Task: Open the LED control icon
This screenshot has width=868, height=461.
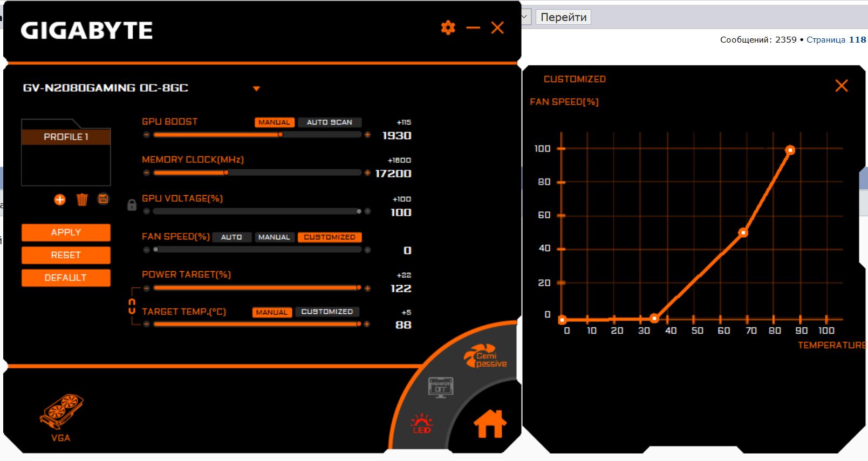Action: (x=422, y=424)
